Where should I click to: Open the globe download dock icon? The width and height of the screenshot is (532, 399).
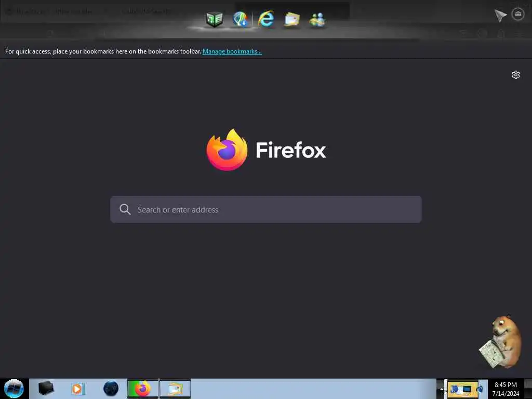tap(241, 19)
